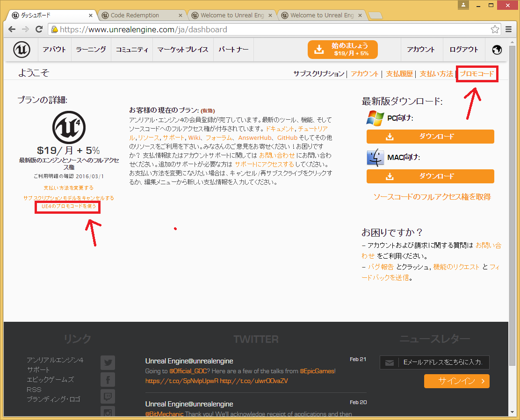520x420 pixels.
Task: Click アカウント in the top navbar
Action: 421,50
